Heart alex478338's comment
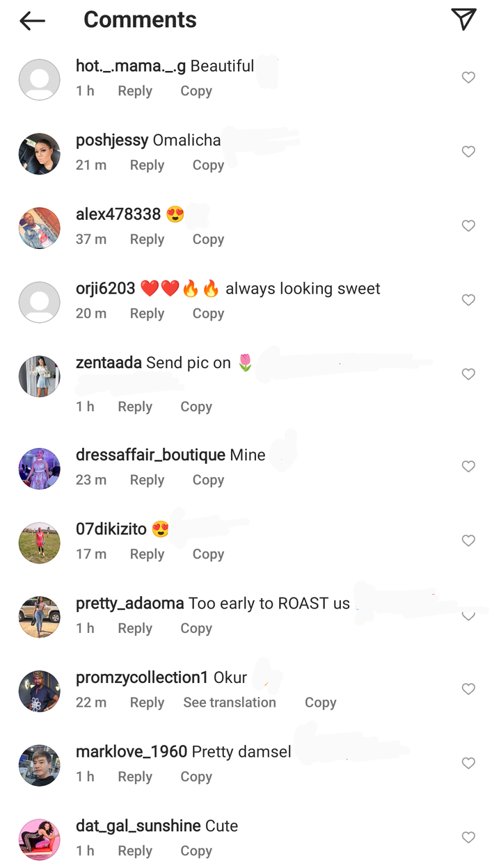Image resolution: width=501 pixels, height=868 pixels. click(x=468, y=226)
